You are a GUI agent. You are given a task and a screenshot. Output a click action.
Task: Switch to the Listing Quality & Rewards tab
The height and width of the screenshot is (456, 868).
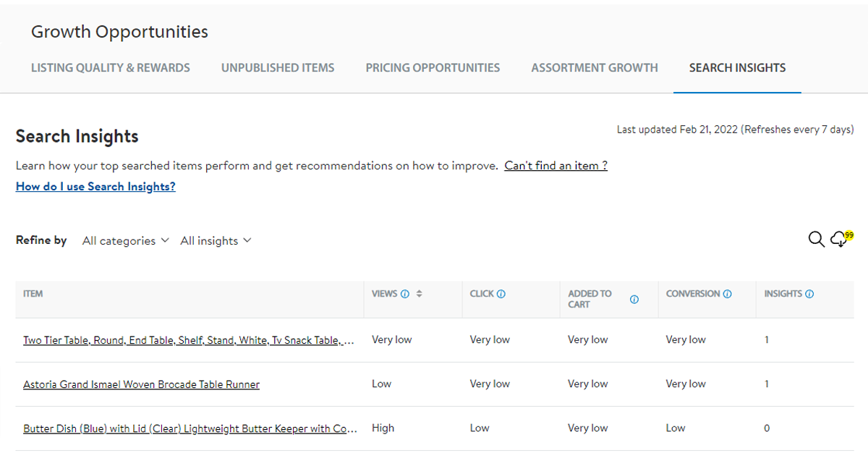[110, 67]
